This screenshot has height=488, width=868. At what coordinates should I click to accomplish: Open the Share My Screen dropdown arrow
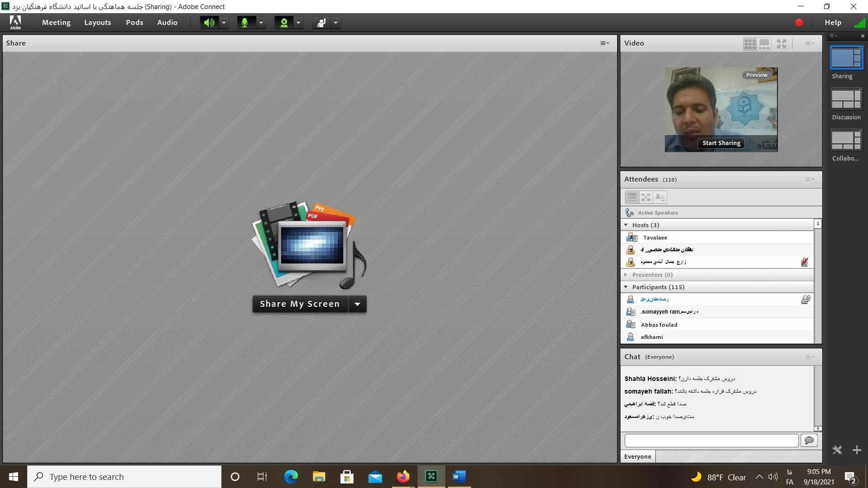coord(357,304)
